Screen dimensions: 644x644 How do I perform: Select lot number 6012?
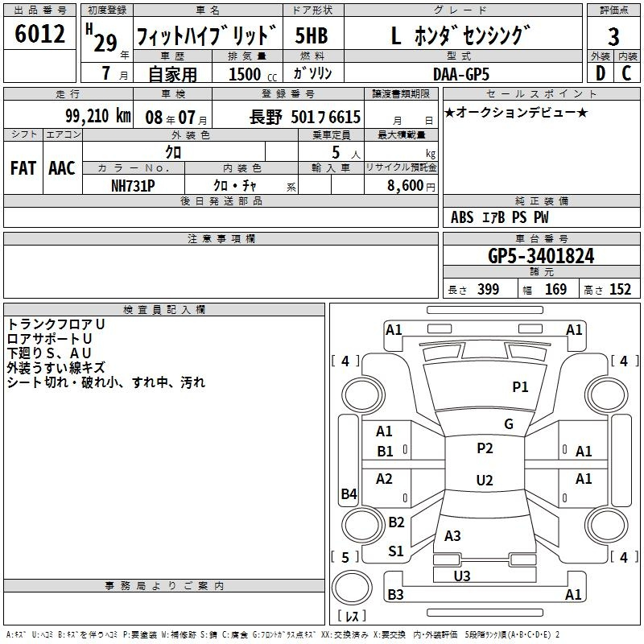[39, 34]
